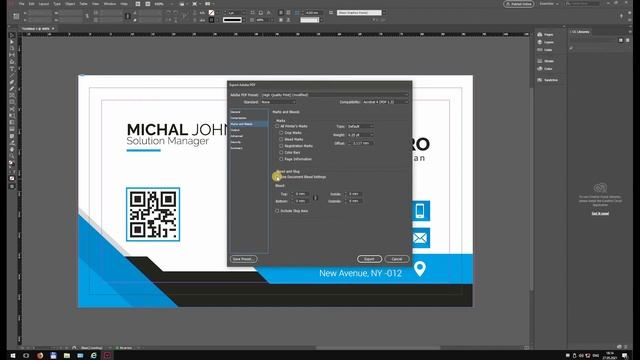Open the Pages panel
Viewport: 640px width, 360px height.
pyautogui.click(x=545, y=35)
